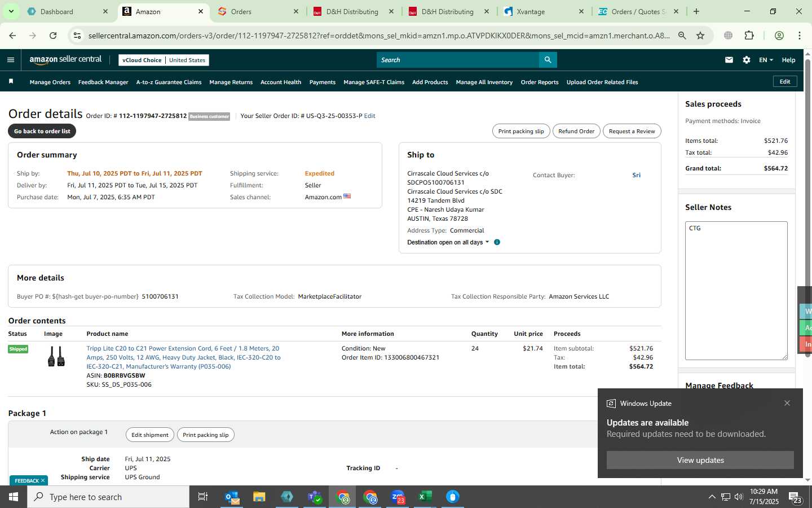Viewport: 812px width, 508px height.
Task: Click the browser address bar URL
Action: 379,36
